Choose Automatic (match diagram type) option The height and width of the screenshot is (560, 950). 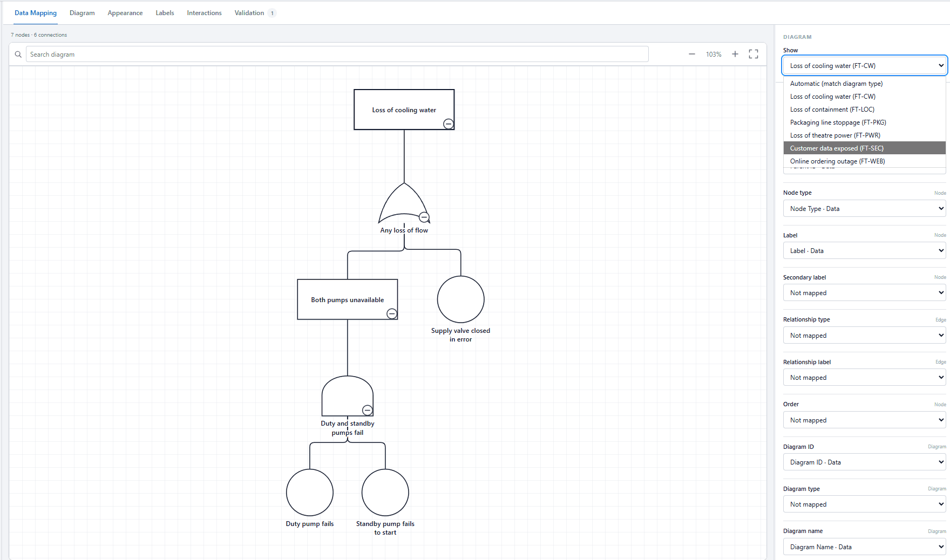pos(864,84)
